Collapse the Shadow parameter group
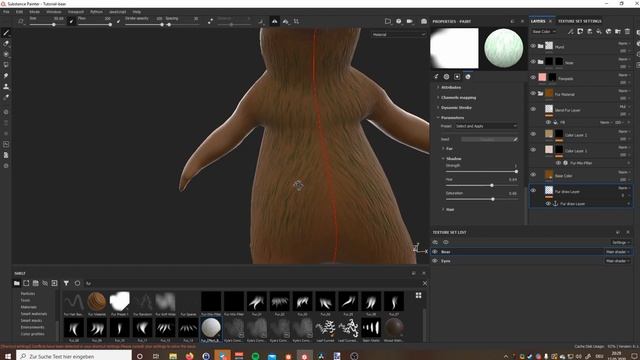This screenshot has height=360, width=640. (x=453, y=159)
